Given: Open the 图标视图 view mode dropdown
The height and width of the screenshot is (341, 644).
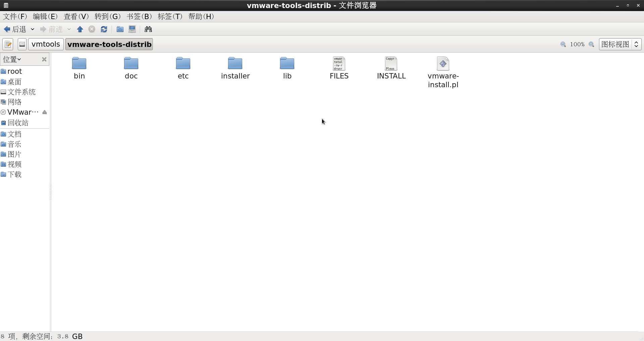Looking at the screenshot, I should tap(620, 44).
